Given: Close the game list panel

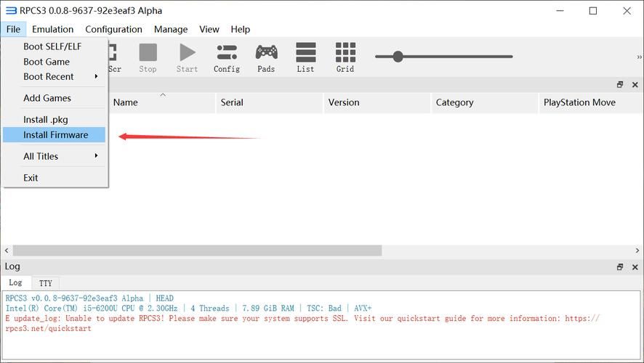Looking at the screenshot, I should tap(635, 84).
